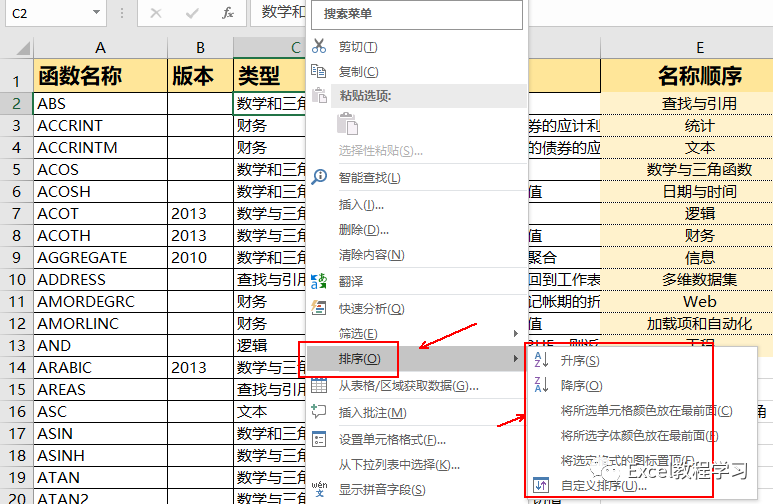The height and width of the screenshot is (504, 773).
Task: Choose 复制(C) from the context menu
Action: tap(358, 72)
